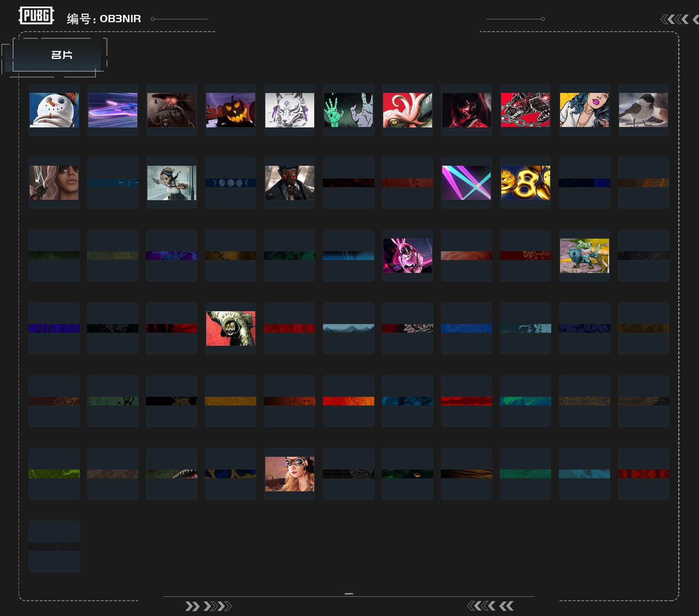The height and width of the screenshot is (616, 699).
Task: Choose the goggles woman with rifle card
Action: [289, 474]
